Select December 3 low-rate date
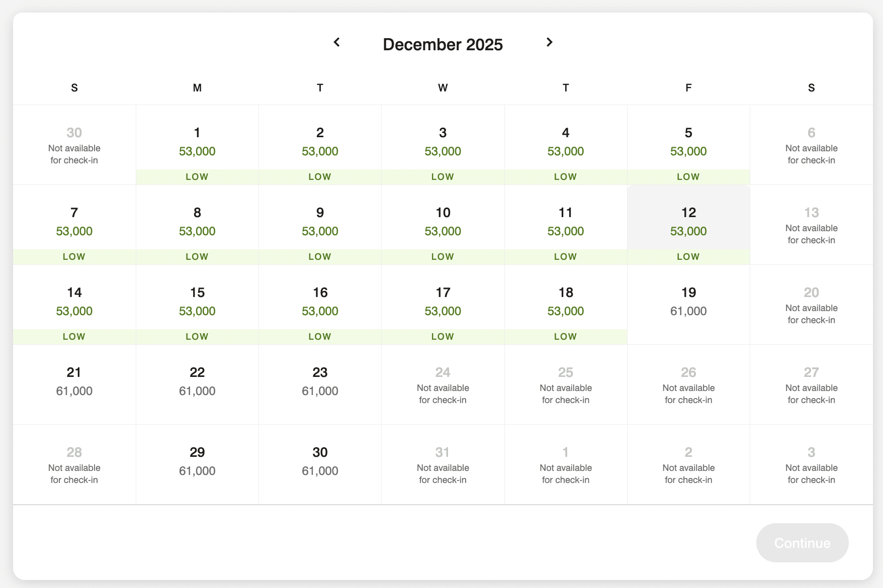The width and height of the screenshot is (883, 588). coord(443,145)
